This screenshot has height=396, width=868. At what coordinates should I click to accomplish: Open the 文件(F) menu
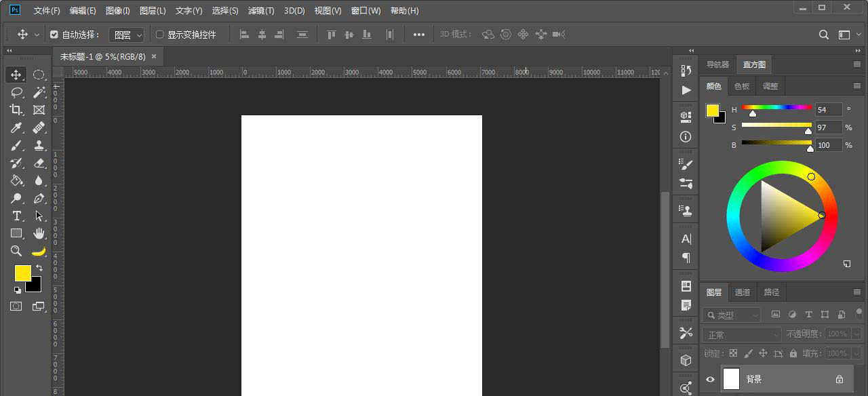pos(47,11)
